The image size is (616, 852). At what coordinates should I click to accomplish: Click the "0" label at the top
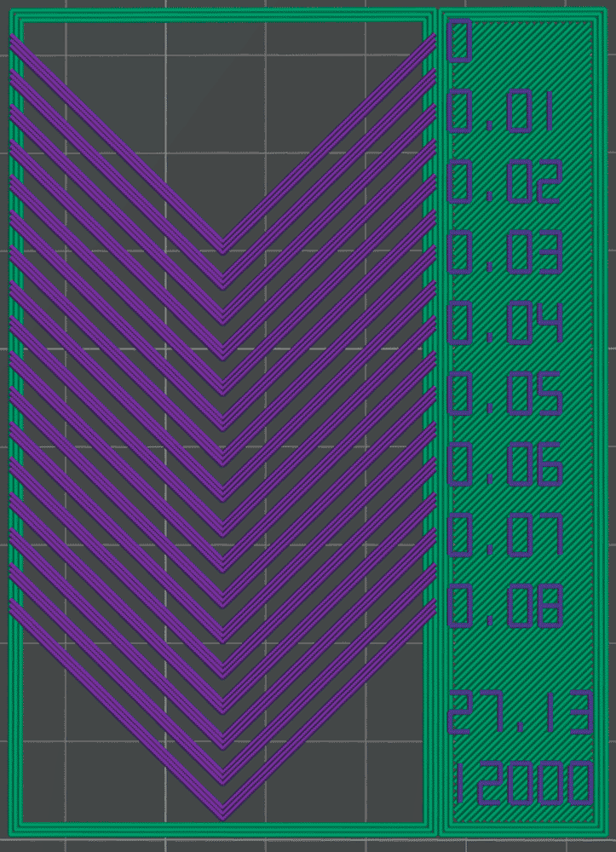459,43
